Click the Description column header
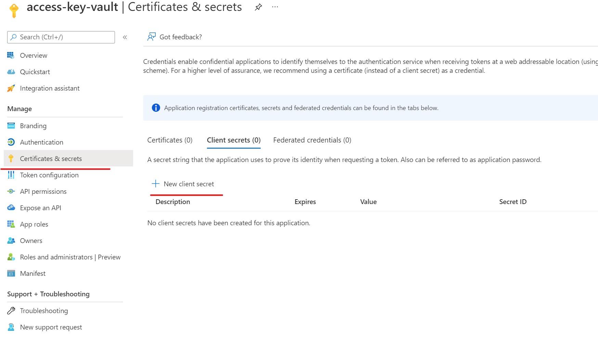 [173, 202]
